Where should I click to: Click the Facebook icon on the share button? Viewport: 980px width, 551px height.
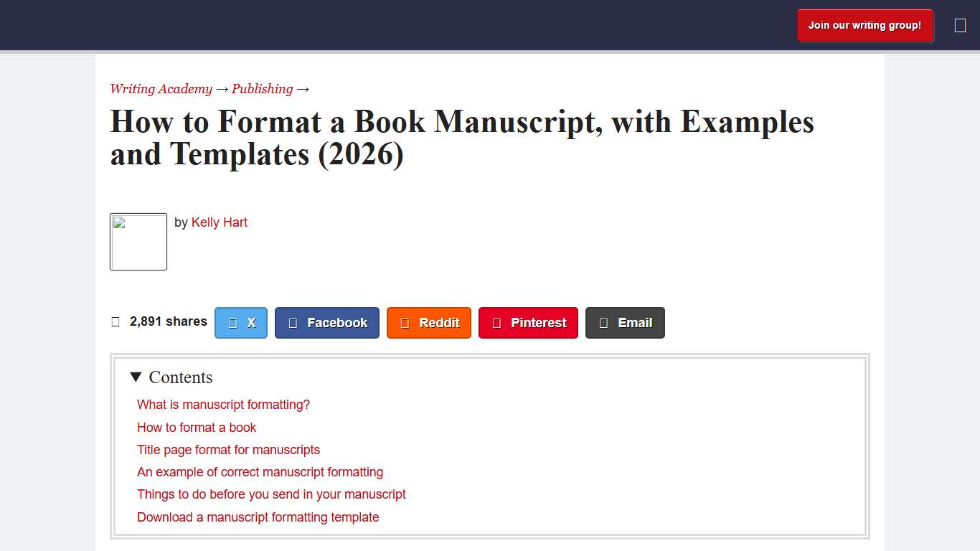(292, 323)
